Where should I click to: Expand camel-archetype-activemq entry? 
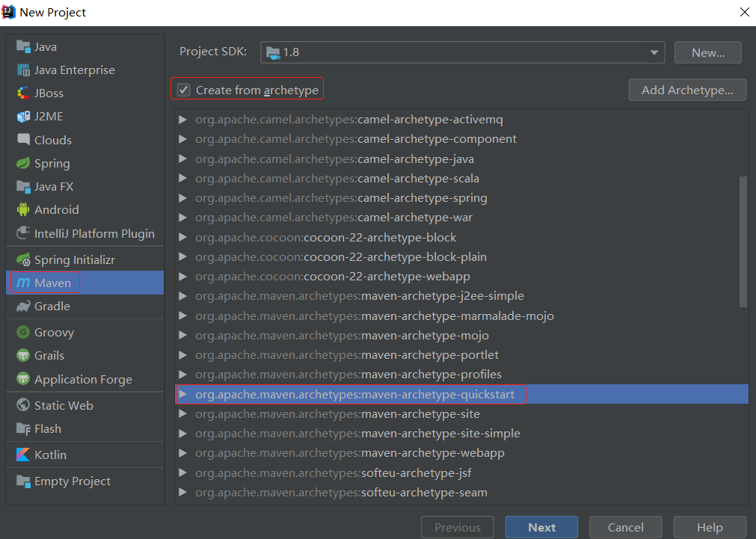[182, 120]
